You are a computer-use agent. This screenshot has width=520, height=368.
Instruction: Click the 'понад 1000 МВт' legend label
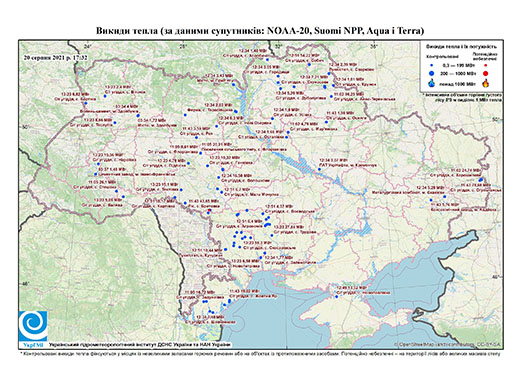coord(458,83)
